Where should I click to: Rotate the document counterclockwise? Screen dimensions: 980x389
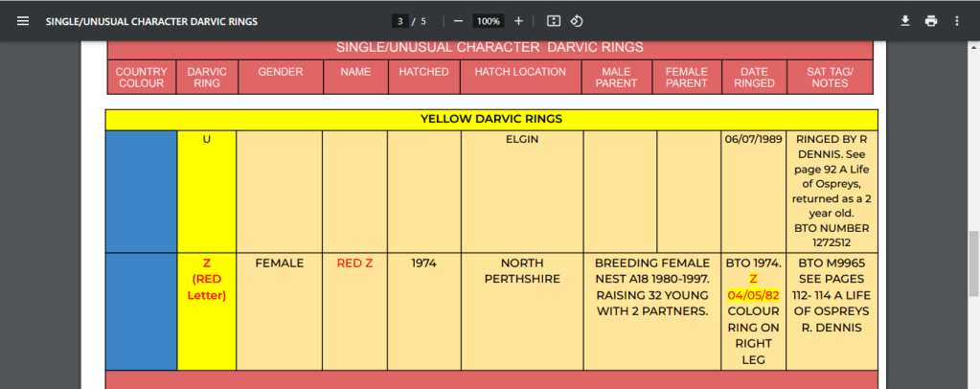click(577, 21)
